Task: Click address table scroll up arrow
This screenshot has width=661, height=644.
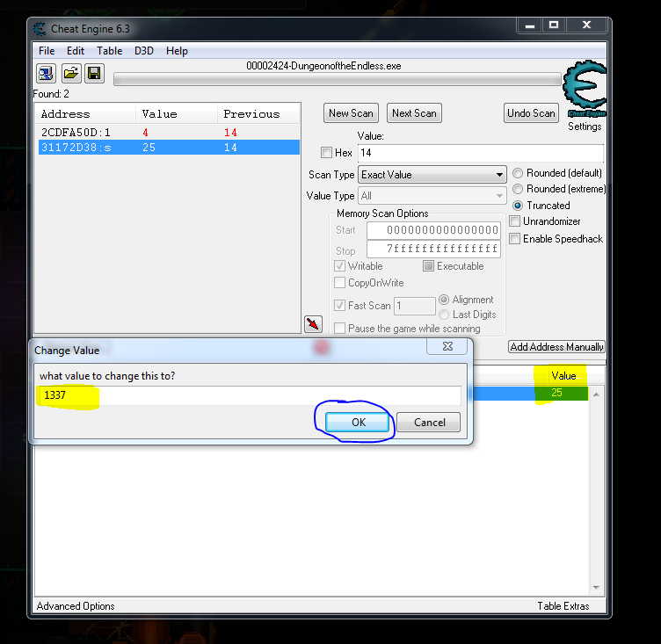Action: coord(596,394)
